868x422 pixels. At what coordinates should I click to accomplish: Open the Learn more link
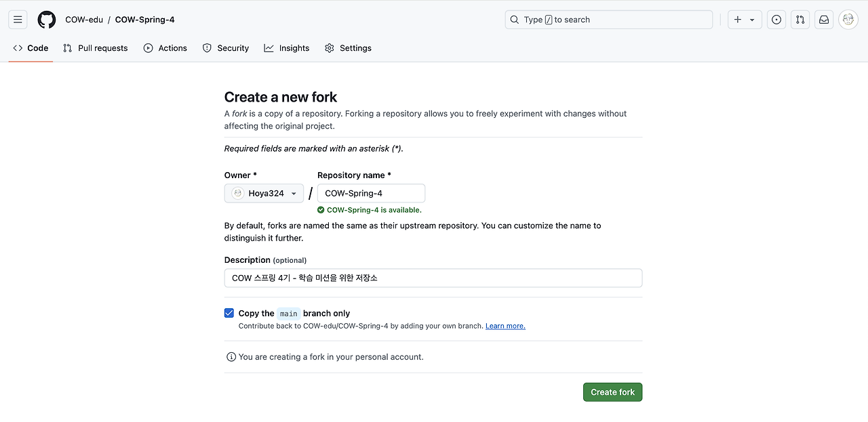(505, 326)
